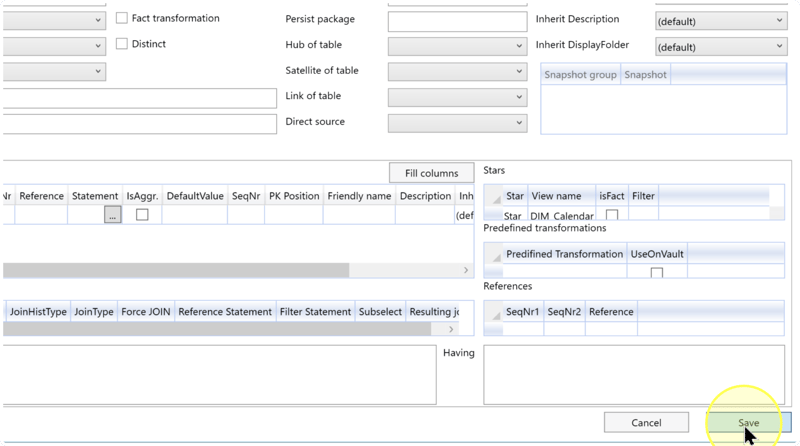
Task: Click the SeqNr column header in columns grid
Action: [246, 196]
